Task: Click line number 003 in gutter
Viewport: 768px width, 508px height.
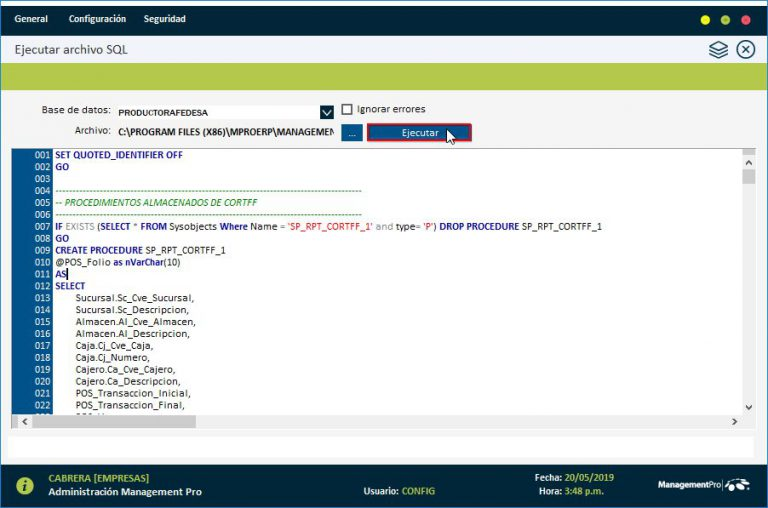Action: coord(43,179)
